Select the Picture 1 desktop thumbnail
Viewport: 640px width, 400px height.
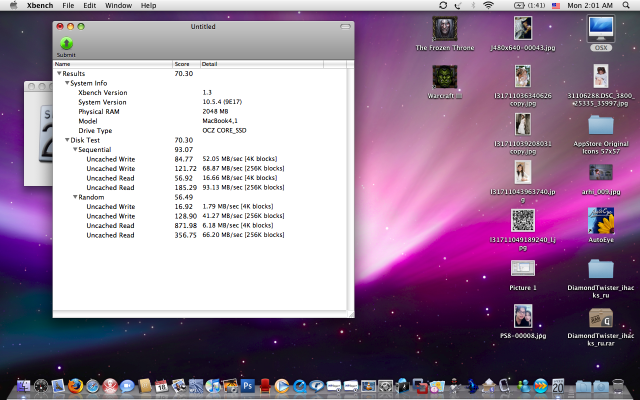click(x=523, y=269)
